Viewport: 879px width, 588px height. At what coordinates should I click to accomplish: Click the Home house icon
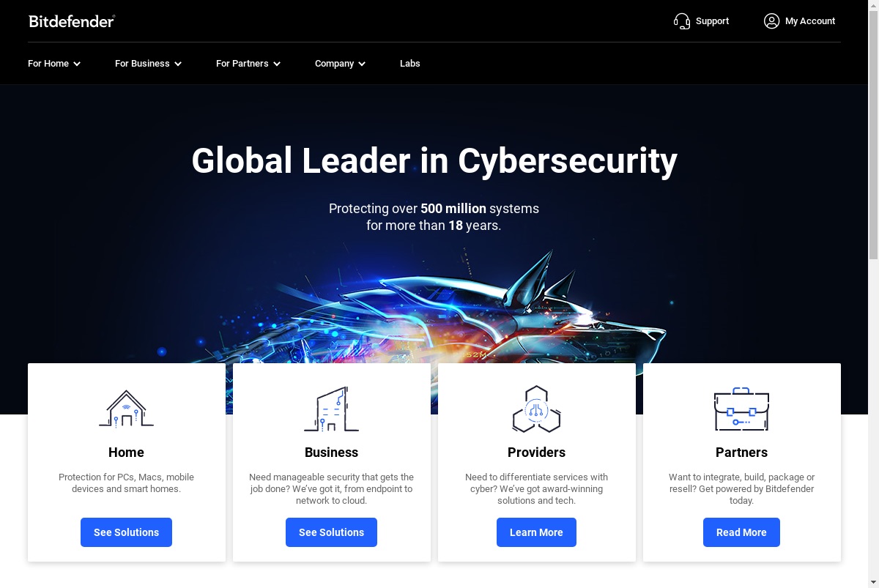tap(126, 409)
